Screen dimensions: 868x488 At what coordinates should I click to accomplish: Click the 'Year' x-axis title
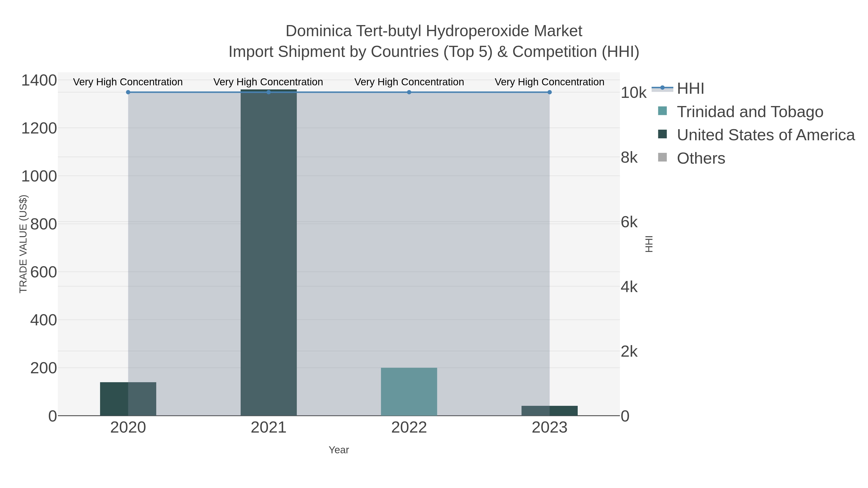click(339, 450)
